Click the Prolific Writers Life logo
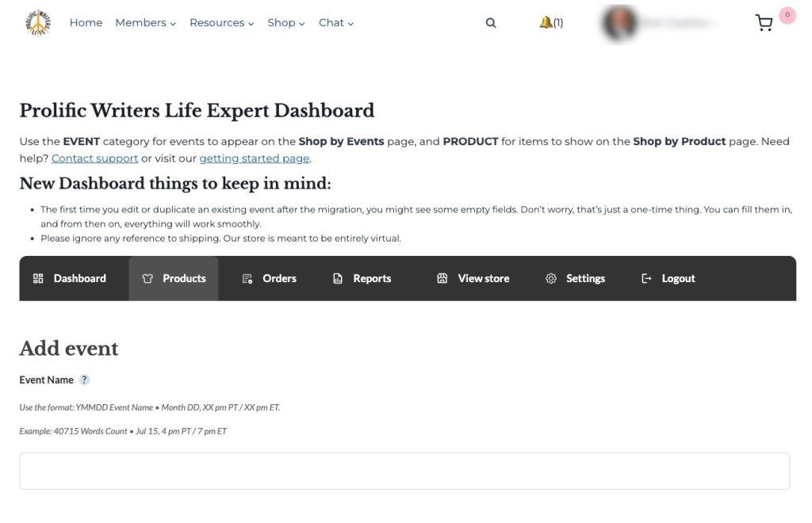 pos(38,23)
